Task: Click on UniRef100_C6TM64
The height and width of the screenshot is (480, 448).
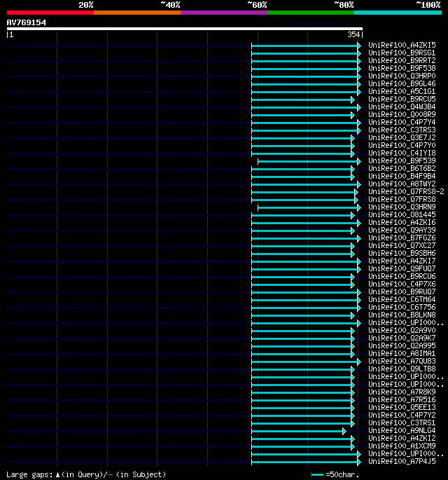Action: [402, 299]
